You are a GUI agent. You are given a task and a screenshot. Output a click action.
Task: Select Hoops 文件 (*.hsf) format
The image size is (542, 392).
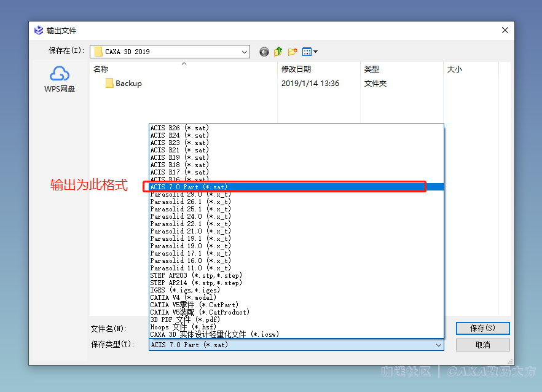pyautogui.click(x=296, y=327)
